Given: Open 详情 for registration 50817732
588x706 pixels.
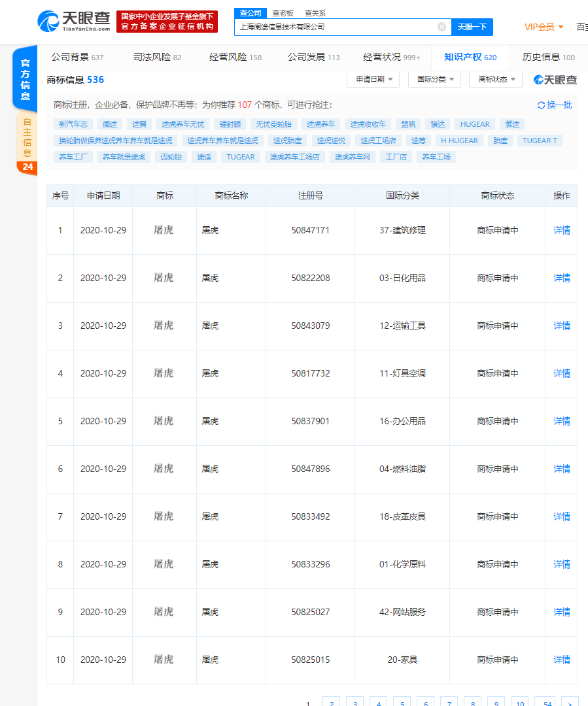Looking at the screenshot, I should click(561, 373).
